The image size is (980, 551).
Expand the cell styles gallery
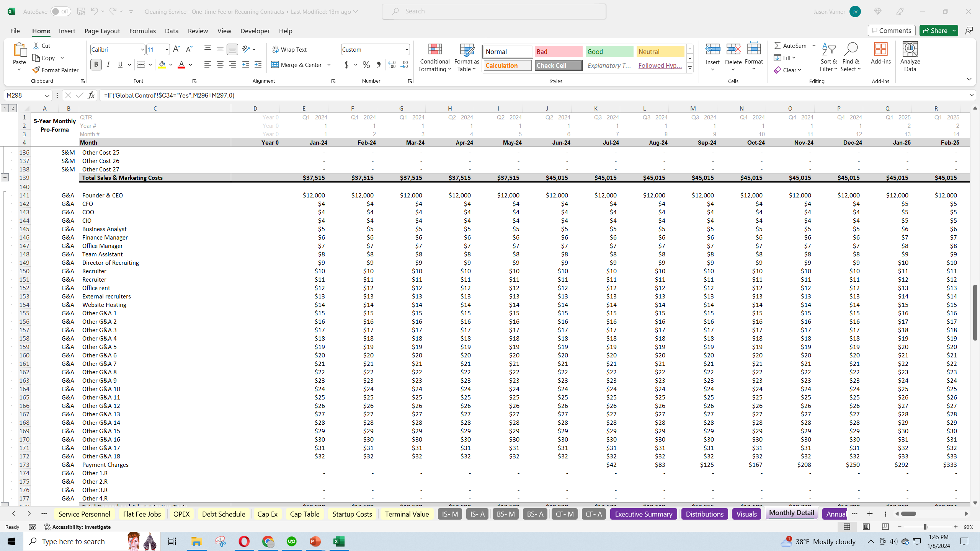click(689, 67)
